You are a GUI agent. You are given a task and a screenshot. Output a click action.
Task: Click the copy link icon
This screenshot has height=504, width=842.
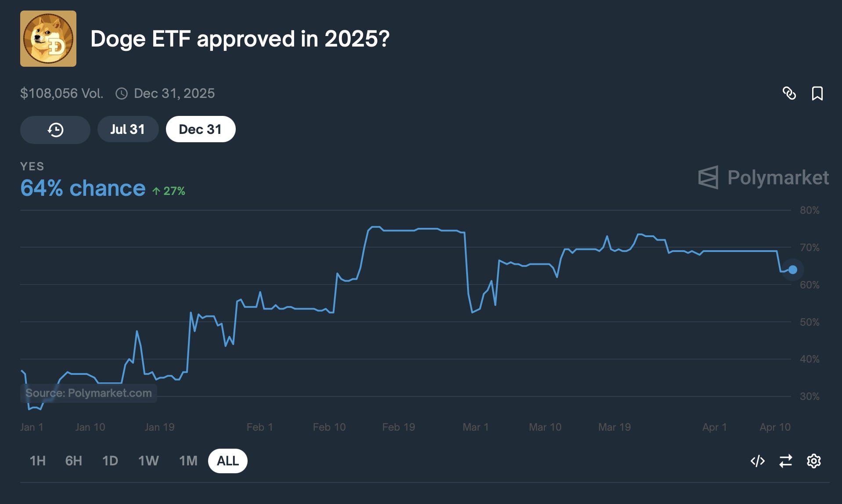[789, 93]
